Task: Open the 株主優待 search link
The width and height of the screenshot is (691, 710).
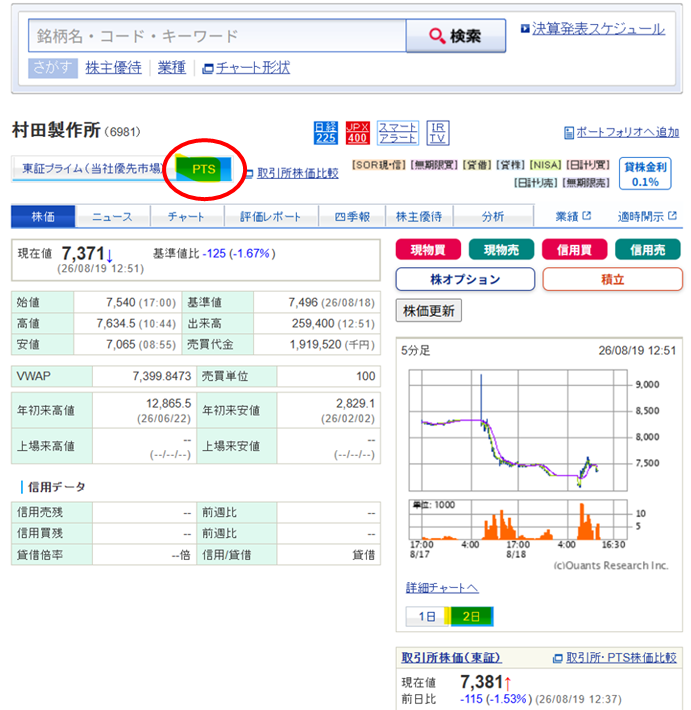Action: click(x=113, y=68)
